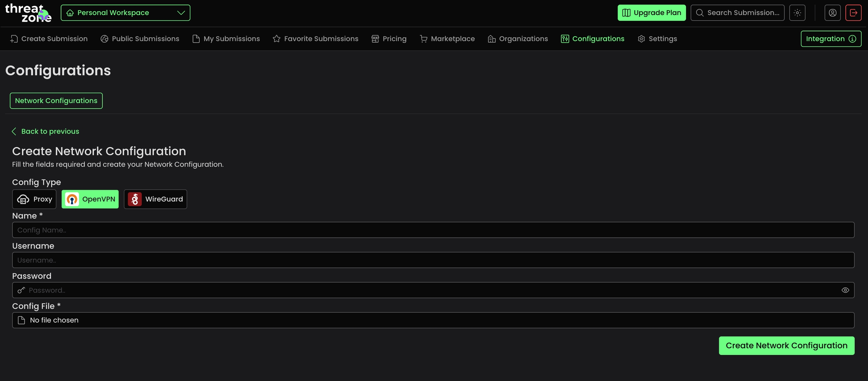Click the file icon in Config File
The image size is (868, 381).
tap(21, 320)
